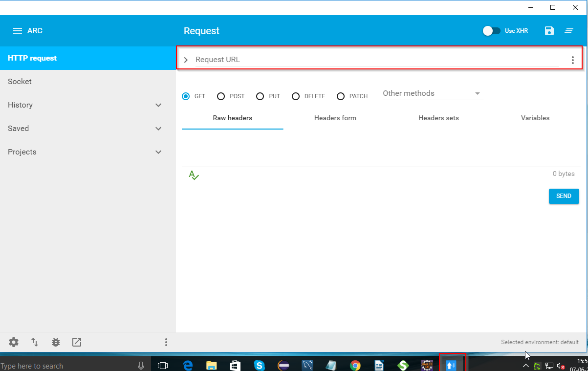Open request in new window icon
Screen dimensions: 588x371
(x=76, y=342)
